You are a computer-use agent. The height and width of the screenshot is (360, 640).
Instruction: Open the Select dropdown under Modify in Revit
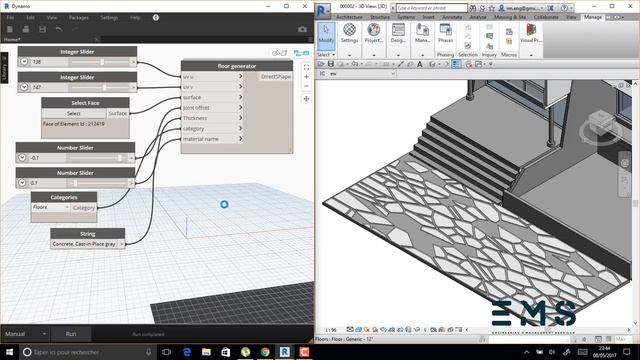coord(326,55)
